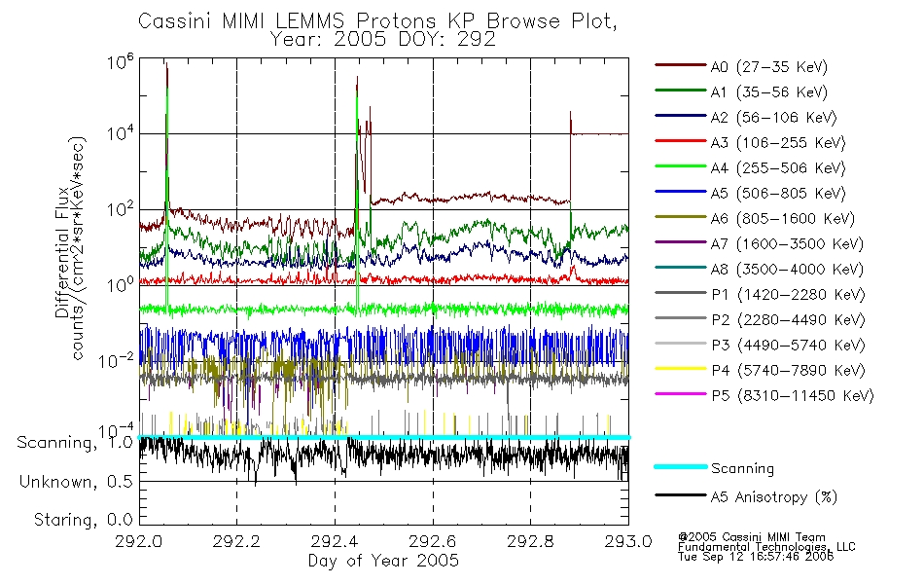Click the A5 (506-805 KeV) legend label

point(778,194)
